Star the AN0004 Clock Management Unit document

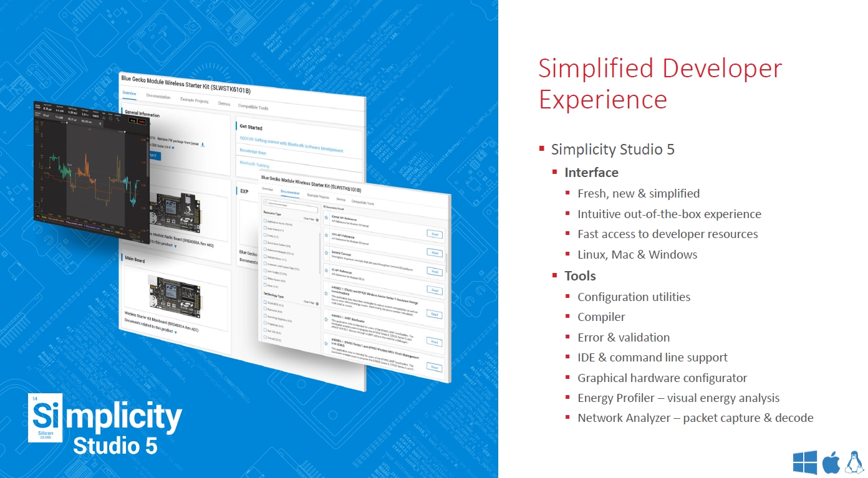[326, 343]
